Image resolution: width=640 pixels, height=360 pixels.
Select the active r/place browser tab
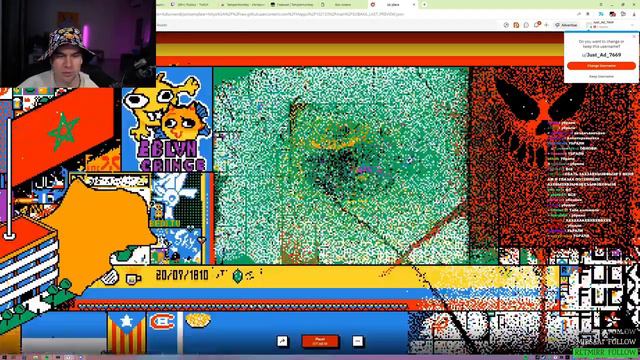[392, 4]
